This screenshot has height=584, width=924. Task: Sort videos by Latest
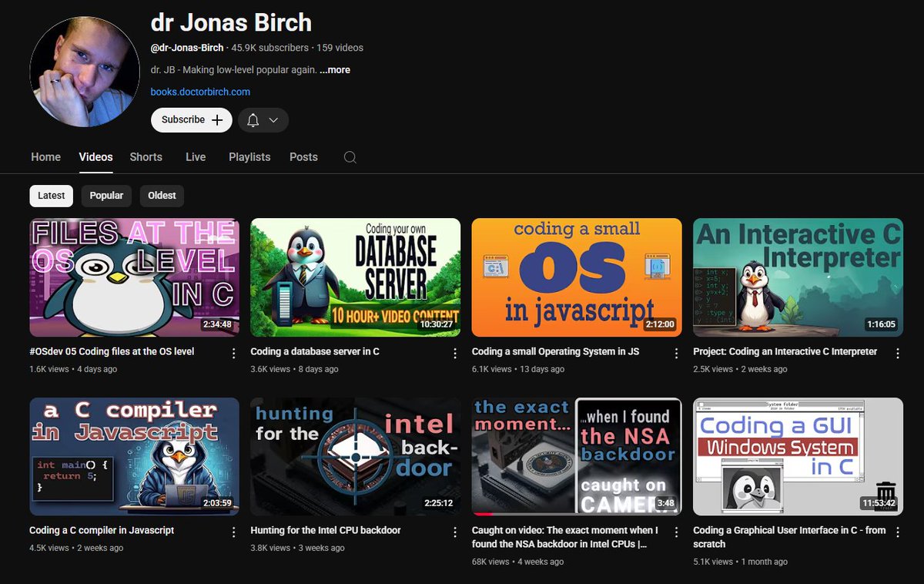[52, 196]
